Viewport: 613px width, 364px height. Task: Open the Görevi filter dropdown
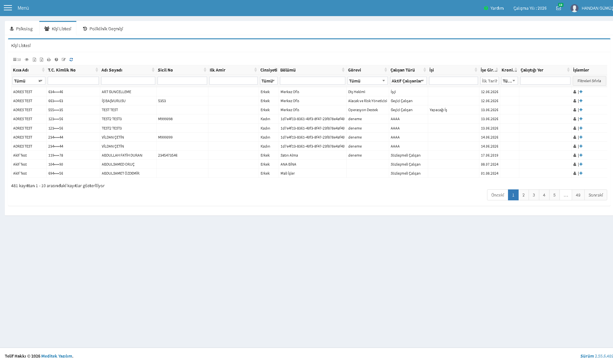coord(368,81)
